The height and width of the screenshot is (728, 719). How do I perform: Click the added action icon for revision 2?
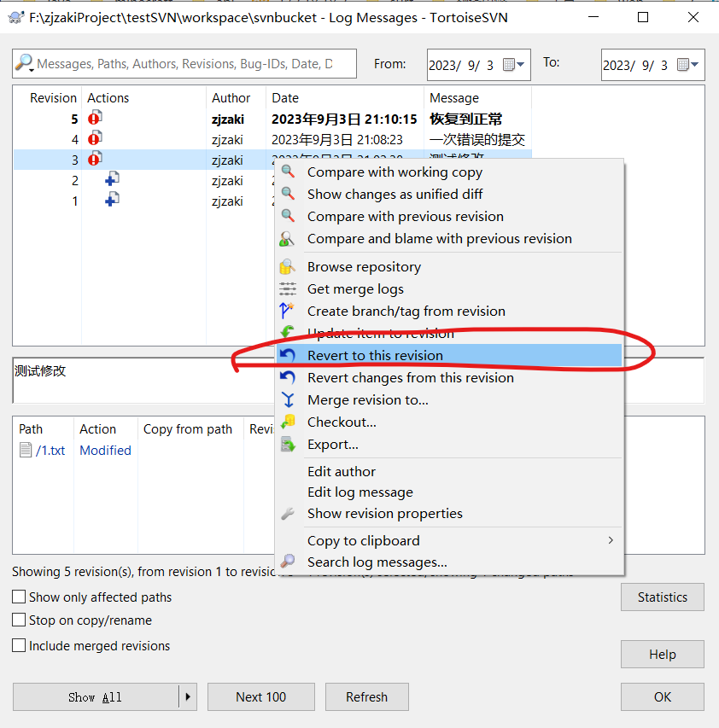click(112, 179)
